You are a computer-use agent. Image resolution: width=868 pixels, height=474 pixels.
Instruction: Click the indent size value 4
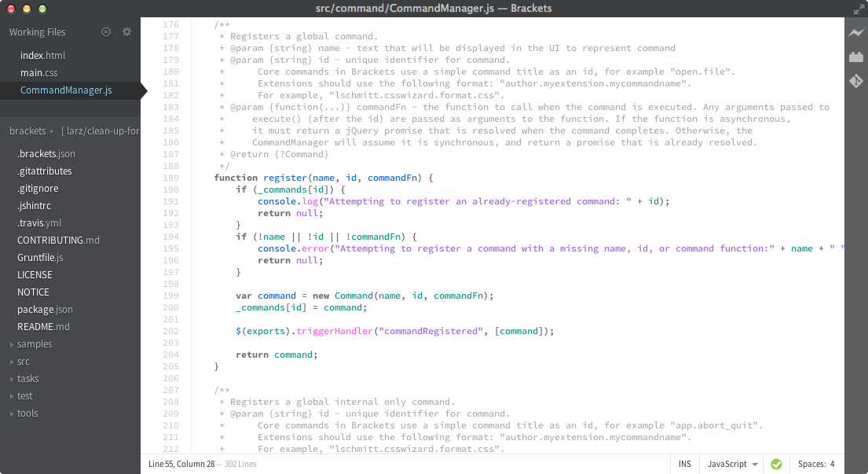click(832, 464)
